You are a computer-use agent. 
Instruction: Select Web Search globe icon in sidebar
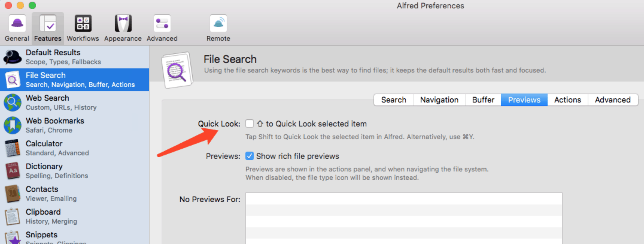(12, 103)
